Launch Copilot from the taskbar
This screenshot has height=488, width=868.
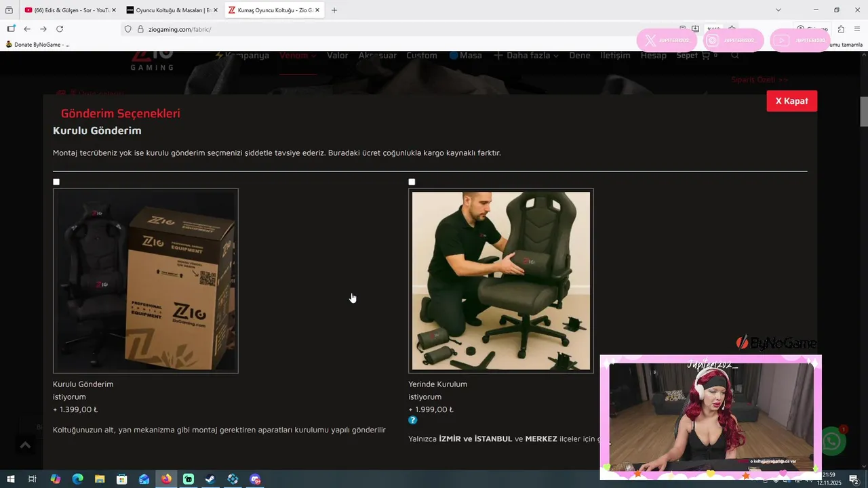[x=56, y=479]
